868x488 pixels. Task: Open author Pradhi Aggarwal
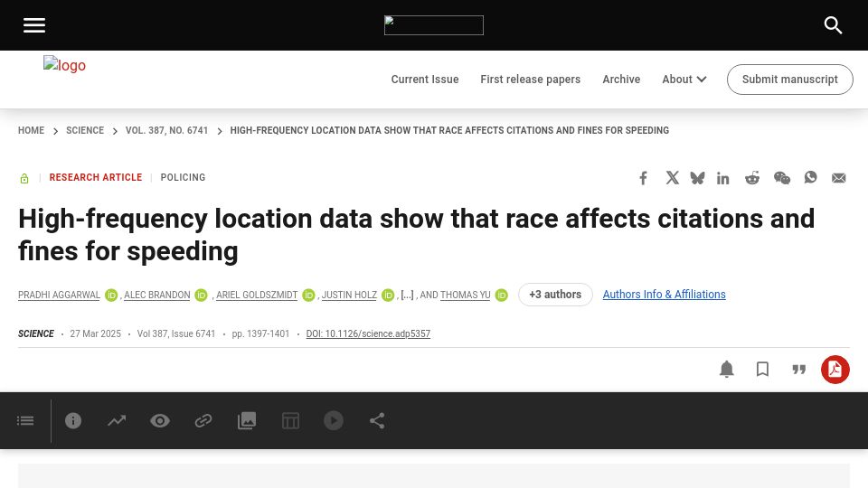60,295
